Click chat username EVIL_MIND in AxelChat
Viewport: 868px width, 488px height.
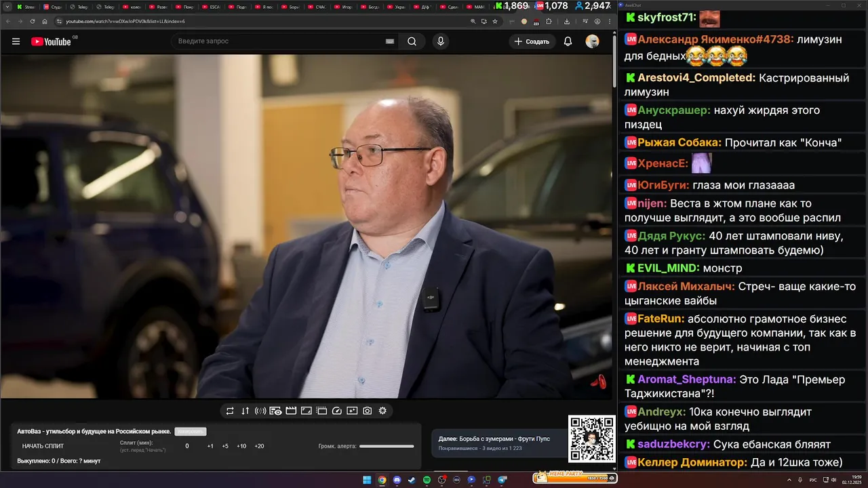(669, 268)
